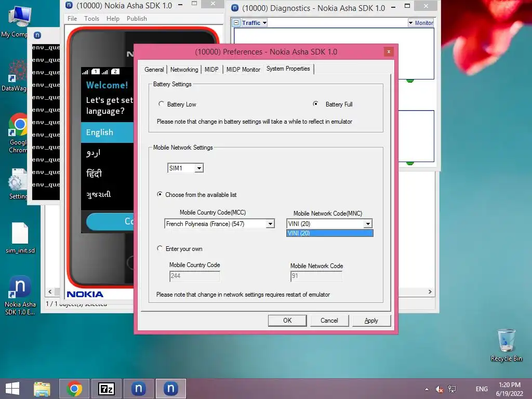Click scroll left arrow in background window
This screenshot has width=532, height=399.
coord(50,292)
